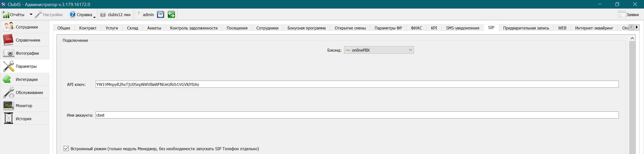644x154 pixels.
Task: Open the Справочники sidebar section
Action: pyautogui.click(x=25, y=40)
